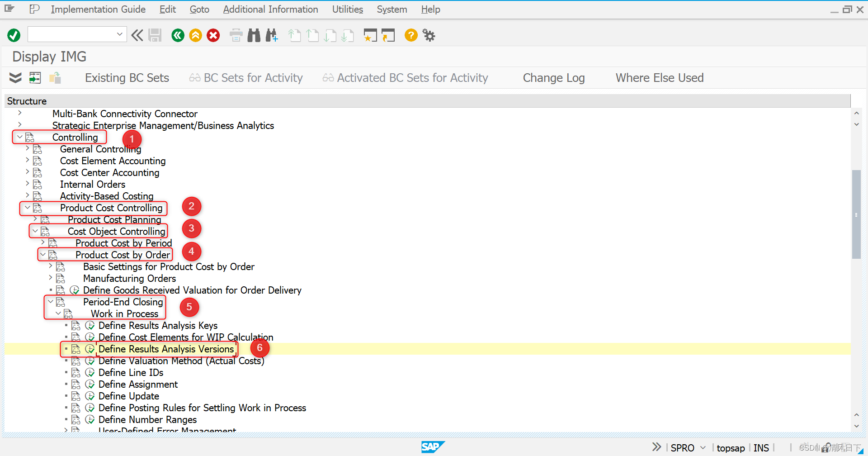This screenshot has width=868, height=456.
Task: Click the Expand All double-chevron icon
Action: 15,78
